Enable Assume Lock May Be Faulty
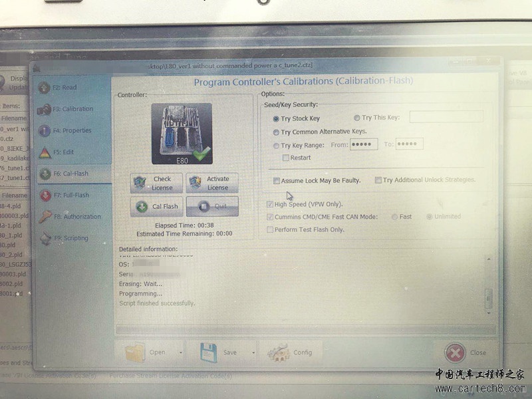The image size is (532, 399). click(277, 181)
